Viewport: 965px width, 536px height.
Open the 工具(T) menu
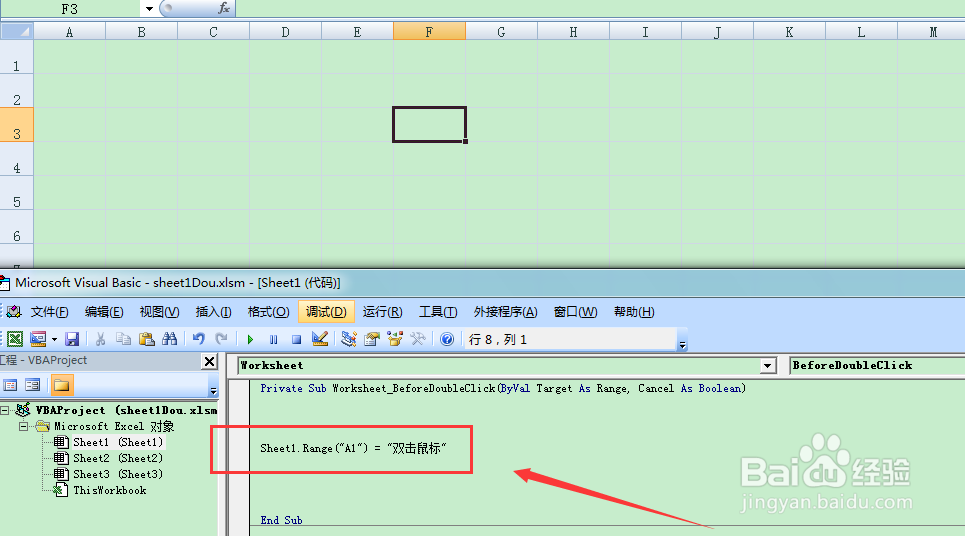pyautogui.click(x=438, y=312)
